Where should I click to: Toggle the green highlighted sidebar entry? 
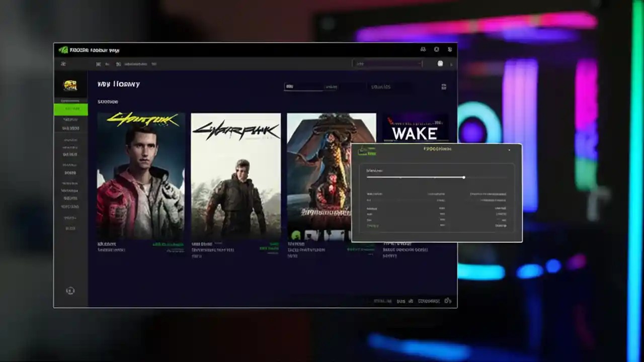71,108
